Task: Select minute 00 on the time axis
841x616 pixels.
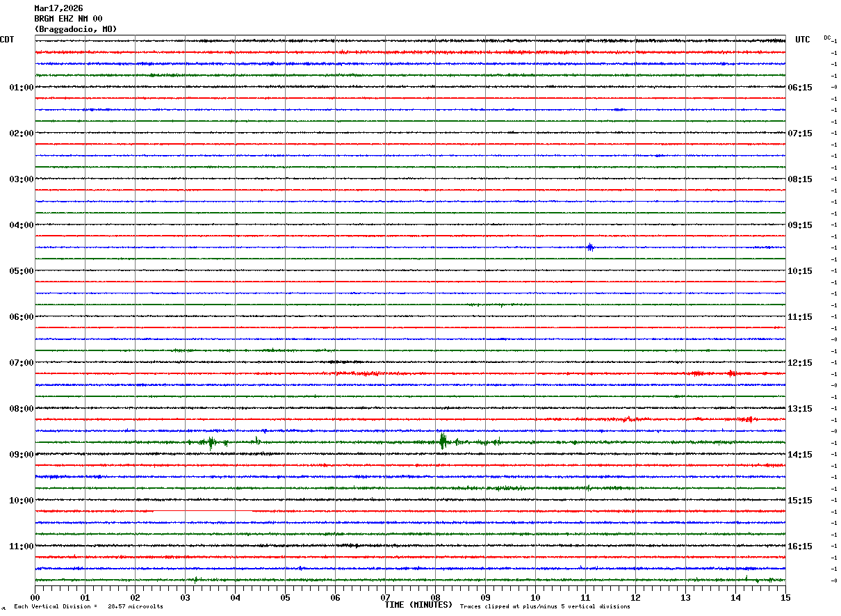Action: (35, 597)
